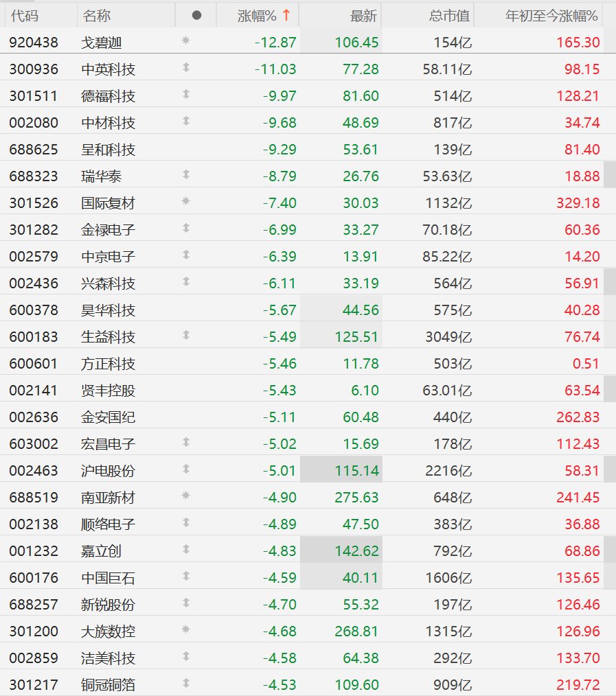
Task: Click market cap 3049亿
Action: [448, 336]
